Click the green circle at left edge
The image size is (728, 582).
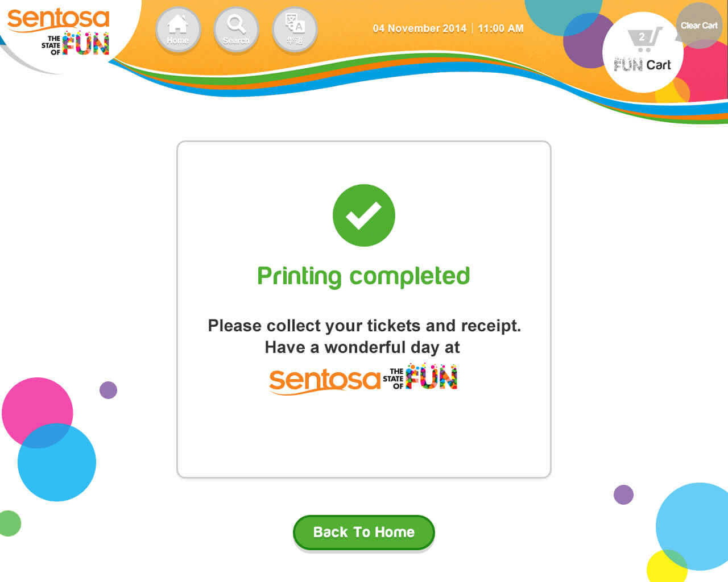pos(9,523)
